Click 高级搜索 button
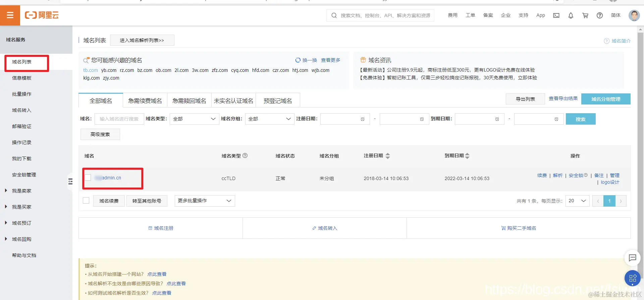644x300 pixels. [x=100, y=134]
